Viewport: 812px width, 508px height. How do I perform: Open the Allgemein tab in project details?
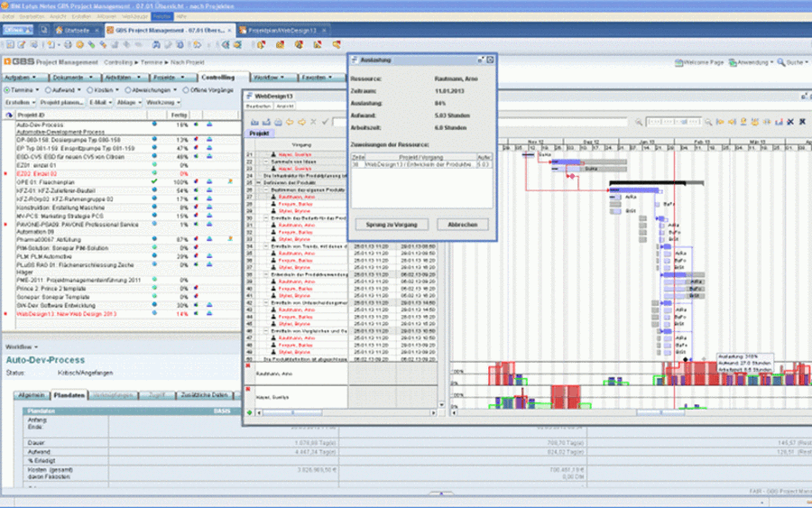pos(31,395)
